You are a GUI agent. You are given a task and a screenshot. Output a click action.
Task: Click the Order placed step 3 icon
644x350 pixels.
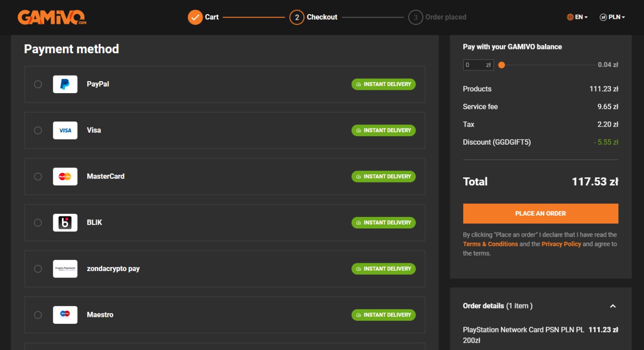pyautogui.click(x=416, y=17)
